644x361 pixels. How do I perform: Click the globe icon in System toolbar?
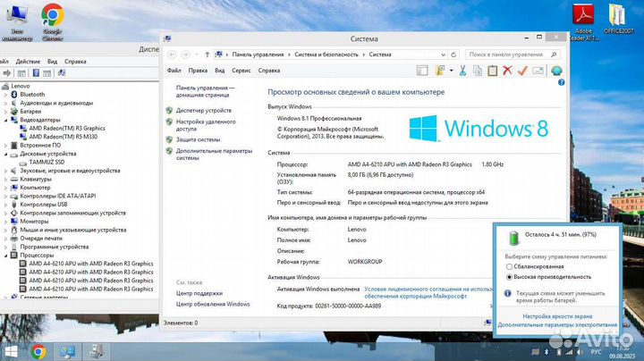556,71
